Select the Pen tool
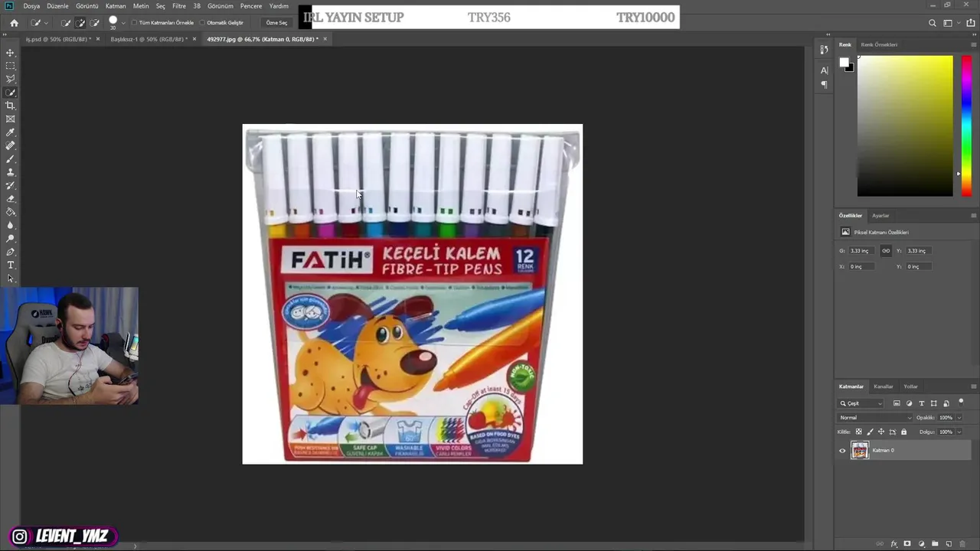 coord(11,252)
